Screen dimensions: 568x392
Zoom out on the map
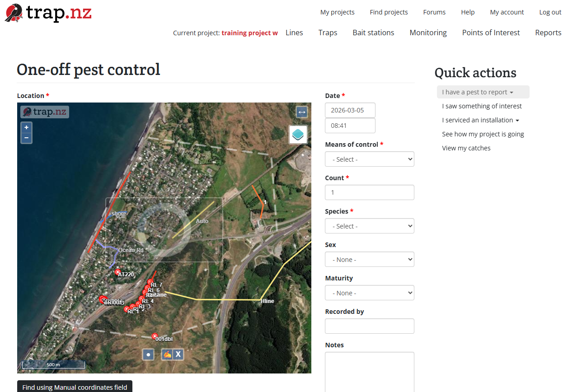(x=27, y=138)
